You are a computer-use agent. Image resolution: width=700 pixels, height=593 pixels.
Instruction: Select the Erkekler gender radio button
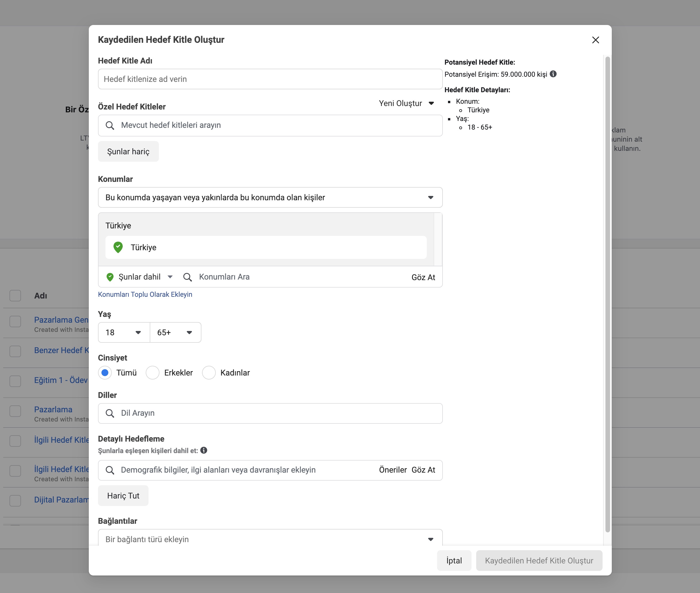pyautogui.click(x=152, y=372)
